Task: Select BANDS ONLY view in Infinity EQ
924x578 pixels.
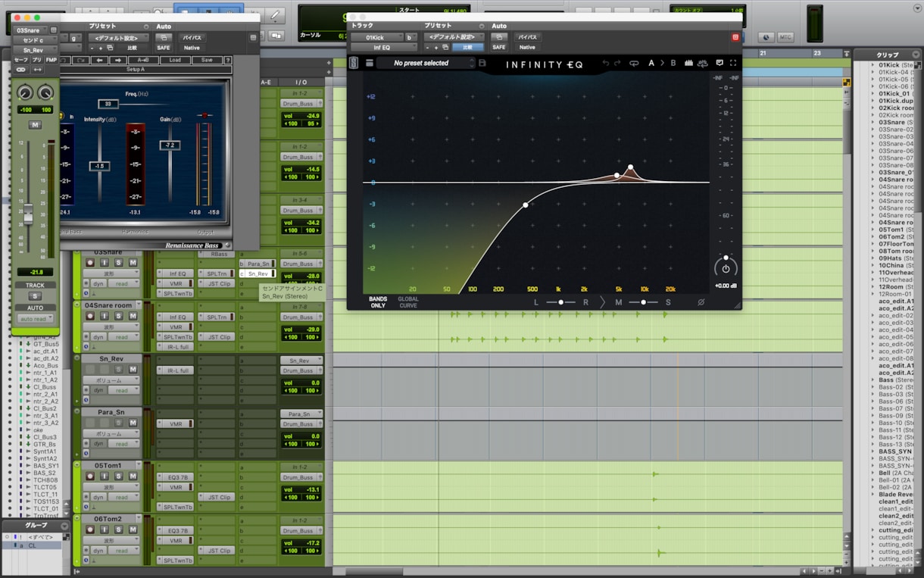Action: pos(378,301)
